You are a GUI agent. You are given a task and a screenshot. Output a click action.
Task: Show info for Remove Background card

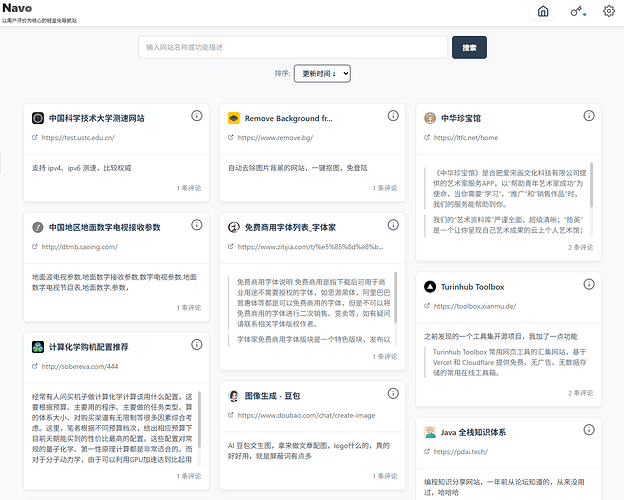click(x=393, y=116)
